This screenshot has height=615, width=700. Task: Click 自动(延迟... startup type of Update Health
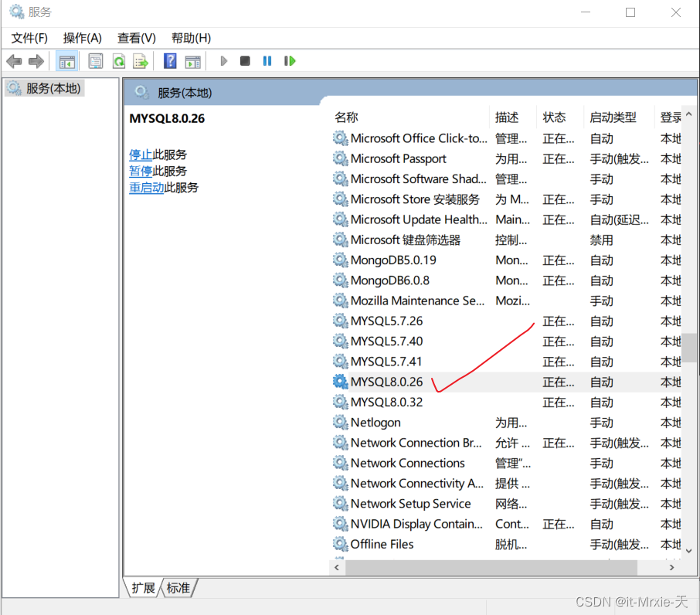click(x=619, y=219)
